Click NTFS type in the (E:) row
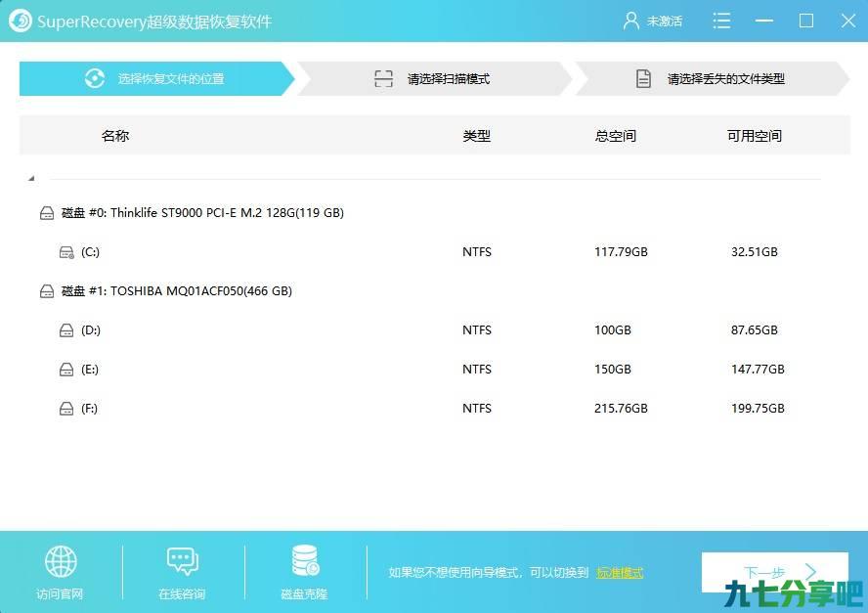This screenshot has height=613, width=868. pyautogui.click(x=477, y=370)
